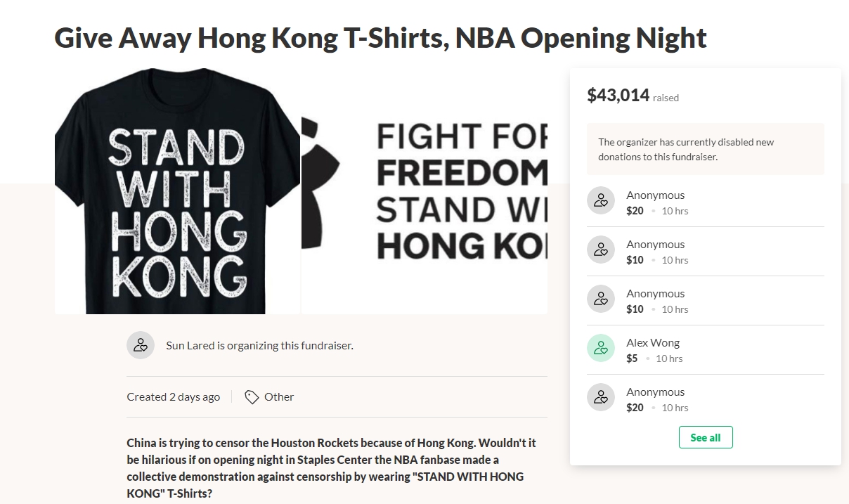Click the bottom Anonymous donor avatar icon
Image resolution: width=849 pixels, height=504 pixels.
[601, 397]
